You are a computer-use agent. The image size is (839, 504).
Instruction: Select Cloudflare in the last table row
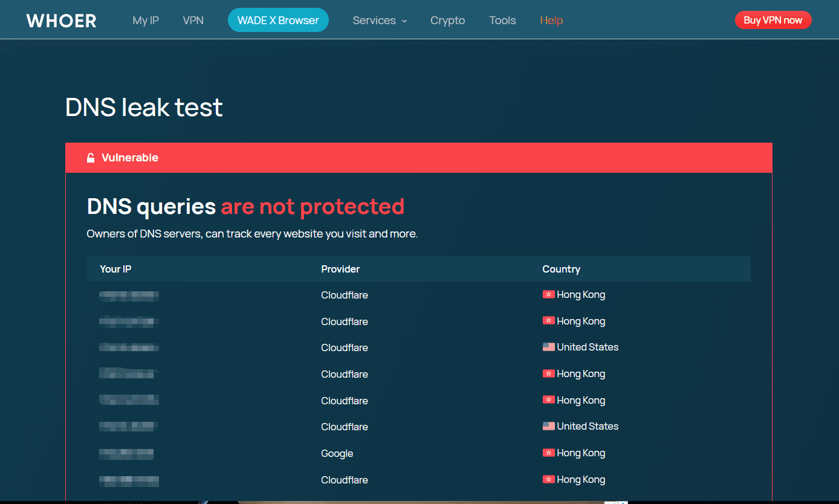click(345, 480)
